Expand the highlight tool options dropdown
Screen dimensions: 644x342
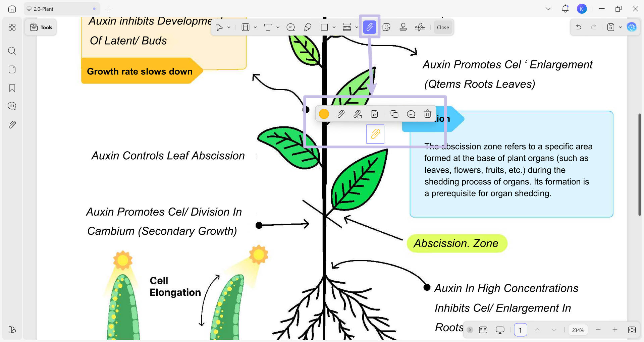[255, 27]
